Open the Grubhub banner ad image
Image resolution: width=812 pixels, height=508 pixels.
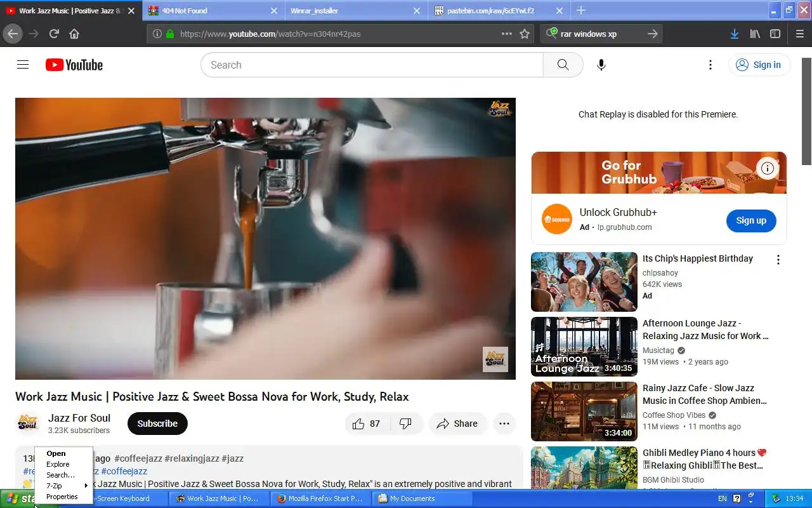click(658, 173)
